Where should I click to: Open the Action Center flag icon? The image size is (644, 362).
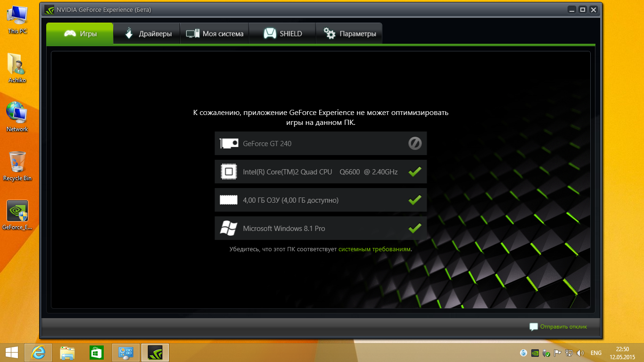tap(558, 353)
